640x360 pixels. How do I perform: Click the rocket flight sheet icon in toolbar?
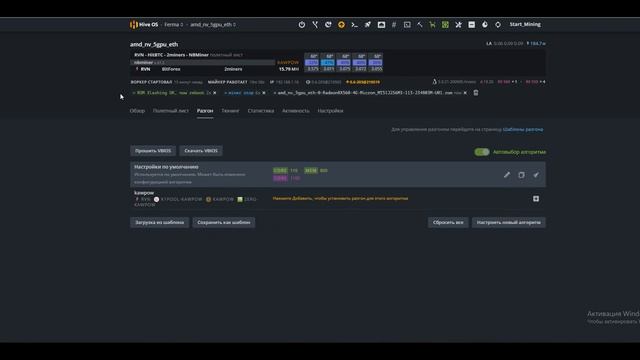click(x=367, y=24)
